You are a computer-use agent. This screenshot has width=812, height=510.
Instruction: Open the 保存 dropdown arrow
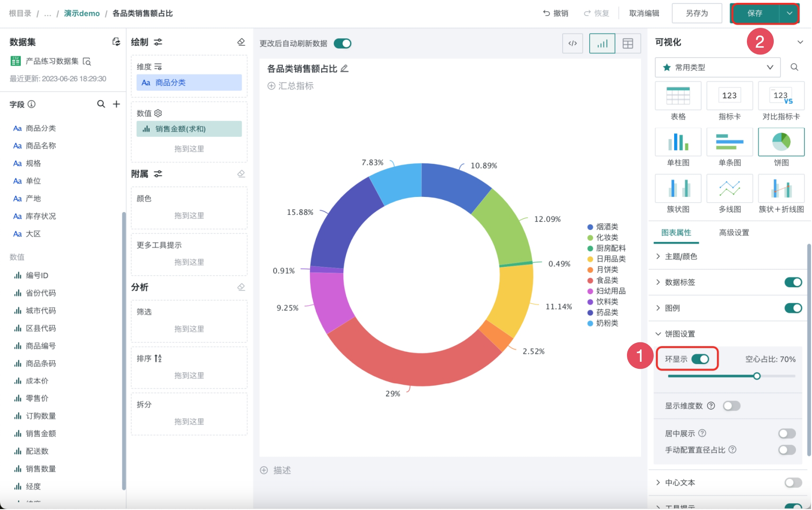click(x=789, y=13)
